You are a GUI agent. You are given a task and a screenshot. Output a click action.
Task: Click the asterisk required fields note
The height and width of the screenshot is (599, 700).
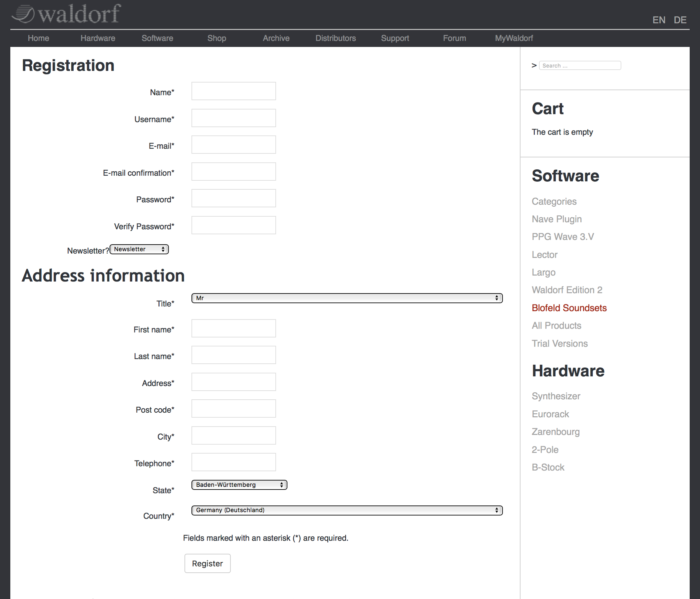click(265, 538)
